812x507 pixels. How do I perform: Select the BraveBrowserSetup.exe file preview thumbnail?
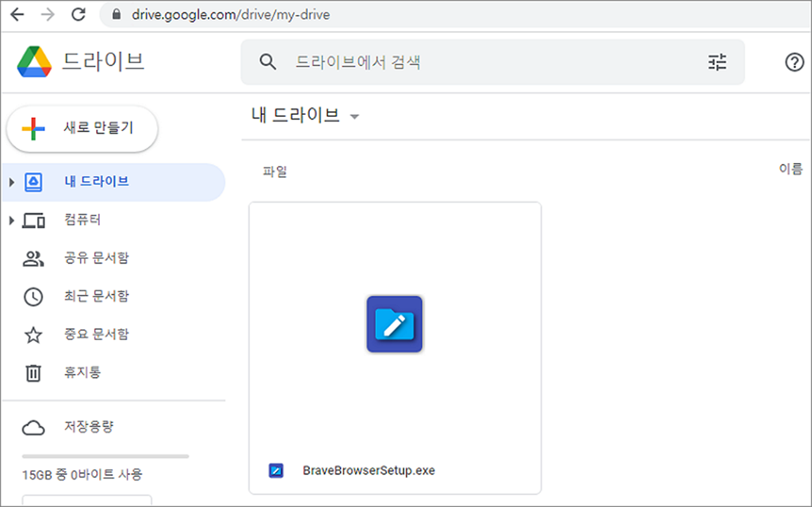tap(395, 325)
